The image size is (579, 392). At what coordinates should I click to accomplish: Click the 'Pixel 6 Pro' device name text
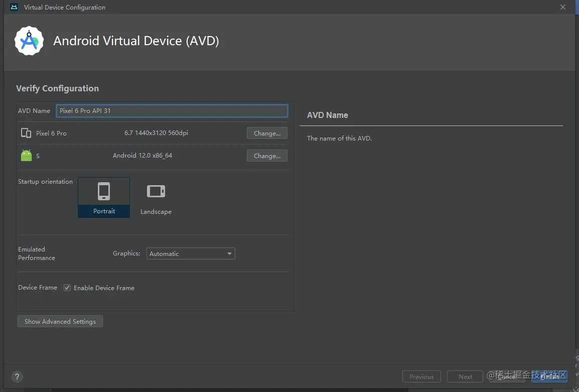point(51,134)
